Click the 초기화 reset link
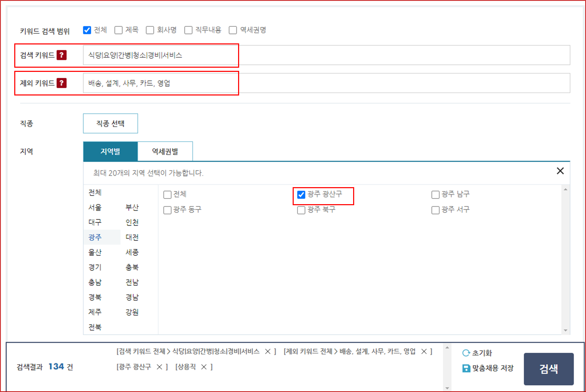This screenshot has height=392, width=586. tap(482, 353)
